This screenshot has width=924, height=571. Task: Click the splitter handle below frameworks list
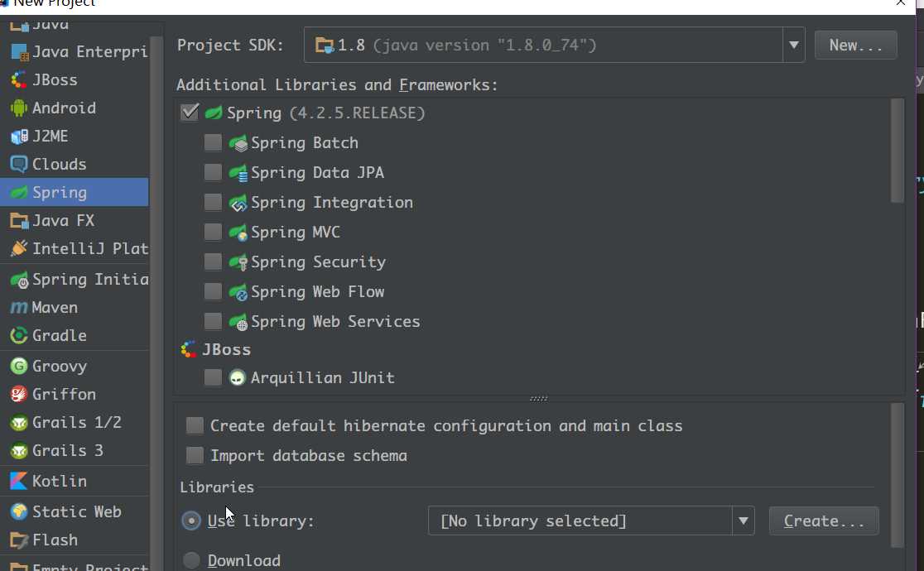click(x=539, y=399)
